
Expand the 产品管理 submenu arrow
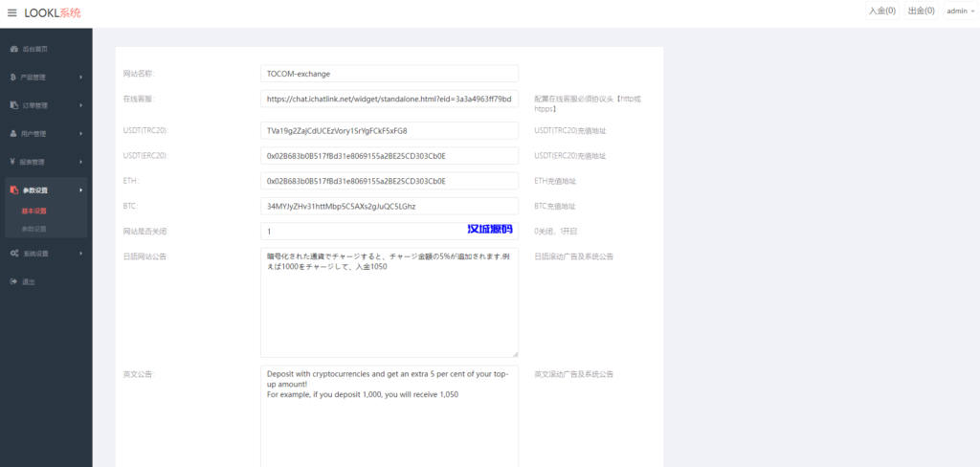click(80, 77)
